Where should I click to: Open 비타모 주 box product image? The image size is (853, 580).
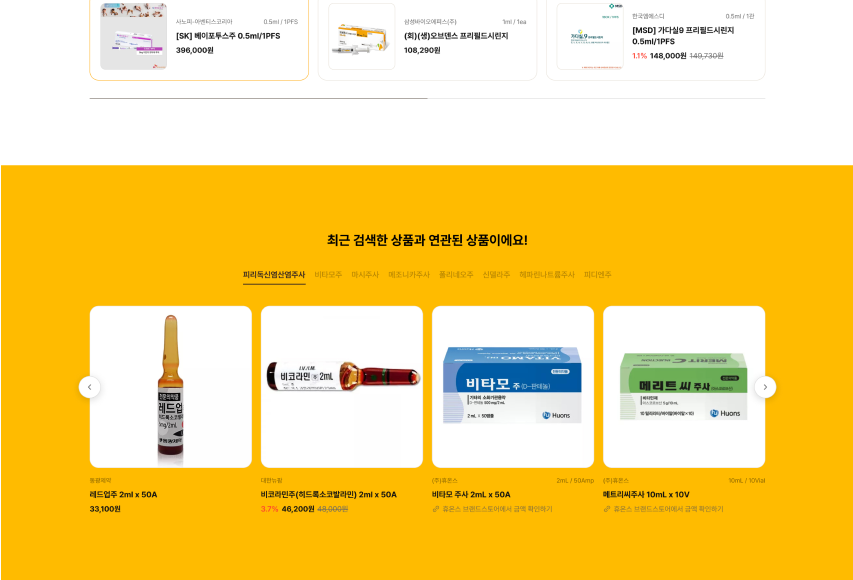pyautogui.click(x=513, y=387)
